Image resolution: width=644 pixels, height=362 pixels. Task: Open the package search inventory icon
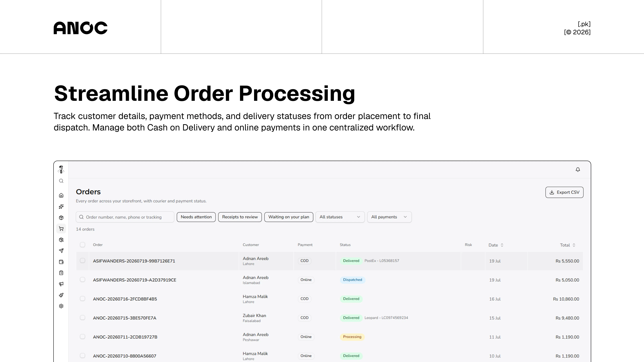click(x=61, y=240)
